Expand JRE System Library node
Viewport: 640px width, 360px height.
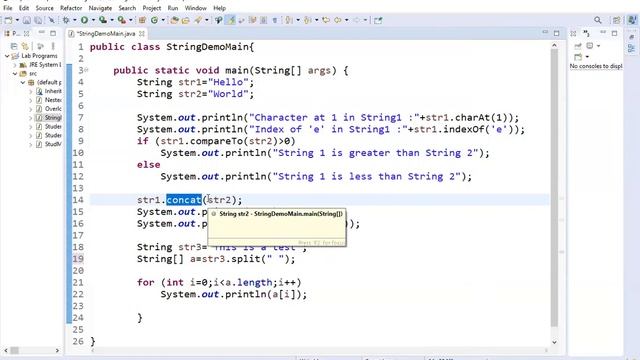click(15, 65)
